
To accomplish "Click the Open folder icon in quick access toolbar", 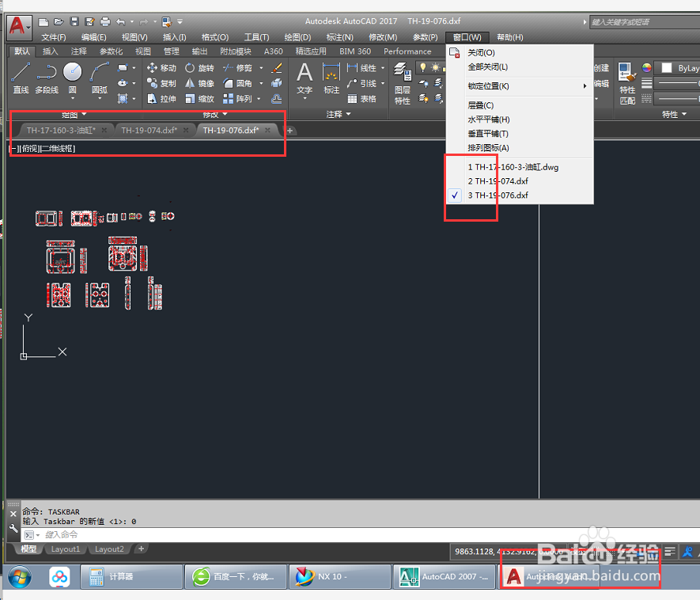I will 59,21.
